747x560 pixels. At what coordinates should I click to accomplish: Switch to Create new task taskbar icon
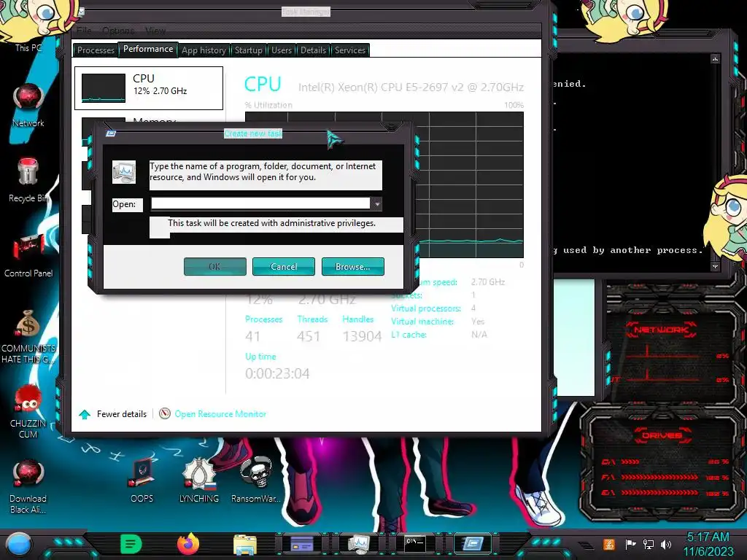(x=472, y=544)
